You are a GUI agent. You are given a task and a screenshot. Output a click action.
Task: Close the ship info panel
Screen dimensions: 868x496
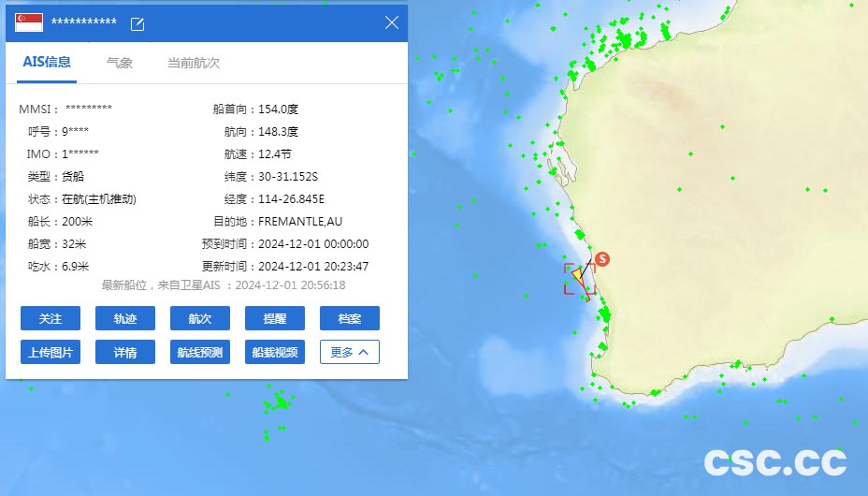click(x=392, y=22)
